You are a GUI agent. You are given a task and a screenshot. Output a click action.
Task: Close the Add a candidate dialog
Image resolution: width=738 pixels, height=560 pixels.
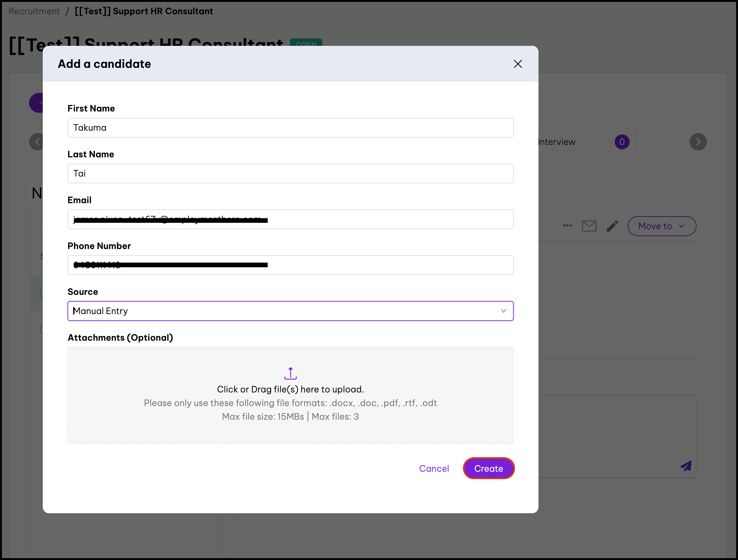(x=517, y=64)
